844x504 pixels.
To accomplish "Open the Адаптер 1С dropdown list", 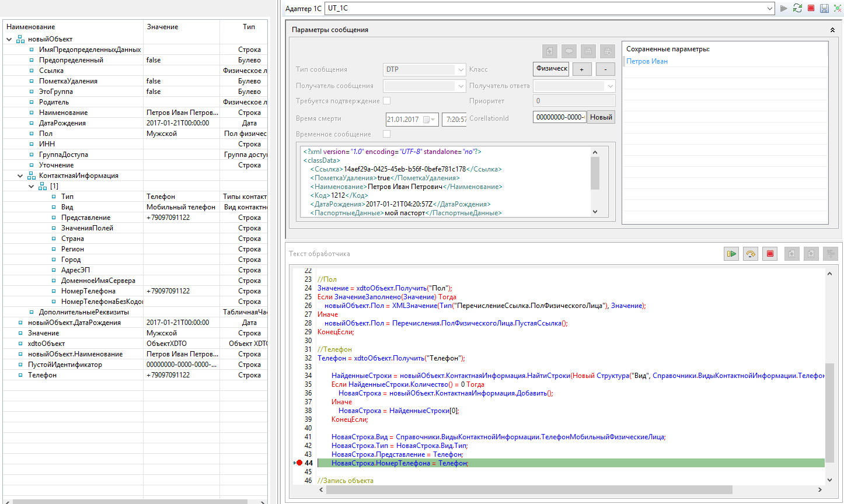I will pyautogui.click(x=770, y=8).
